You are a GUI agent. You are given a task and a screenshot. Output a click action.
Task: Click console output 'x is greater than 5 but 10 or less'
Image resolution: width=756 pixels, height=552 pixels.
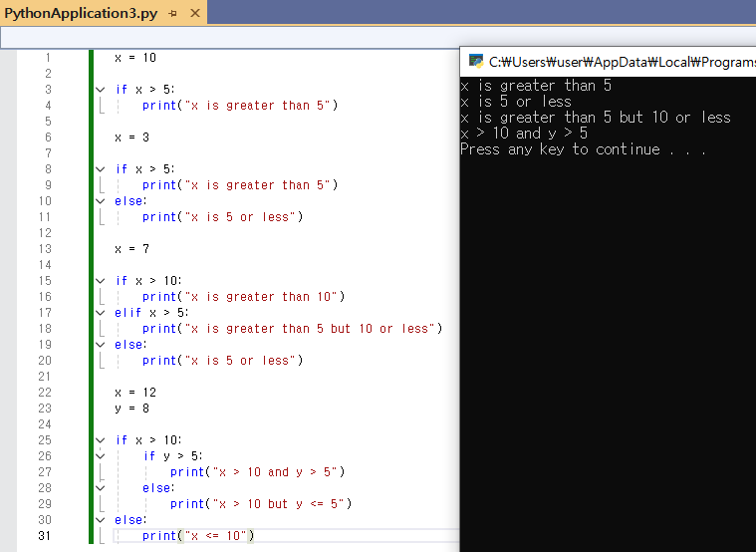pos(596,118)
